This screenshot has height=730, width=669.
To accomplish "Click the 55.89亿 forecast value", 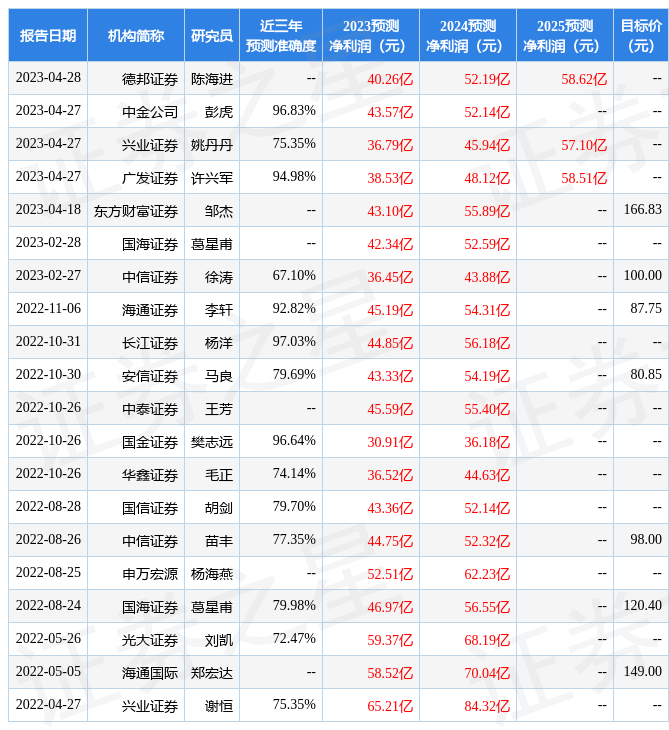I will 487,211.
